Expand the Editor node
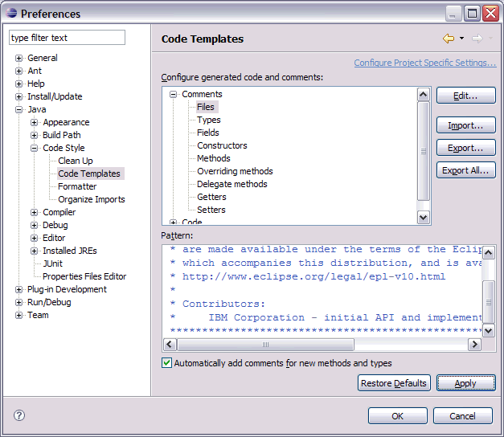Viewport: 504px width, 437px height. (x=34, y=238)
